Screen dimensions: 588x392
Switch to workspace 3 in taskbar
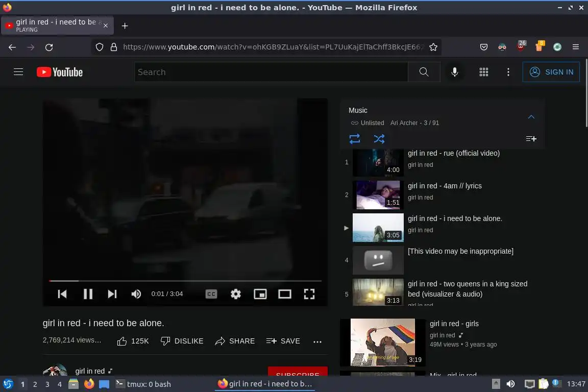[x=47, y=384]
